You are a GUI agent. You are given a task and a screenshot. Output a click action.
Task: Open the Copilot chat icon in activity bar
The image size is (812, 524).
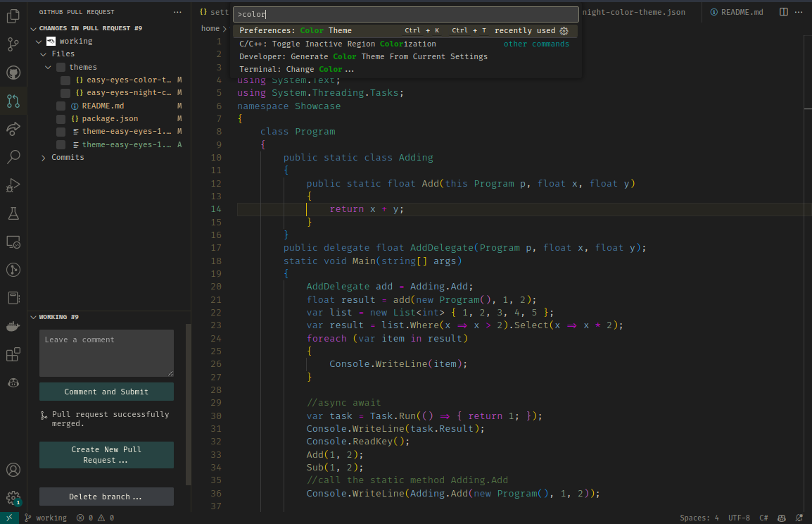13,382
